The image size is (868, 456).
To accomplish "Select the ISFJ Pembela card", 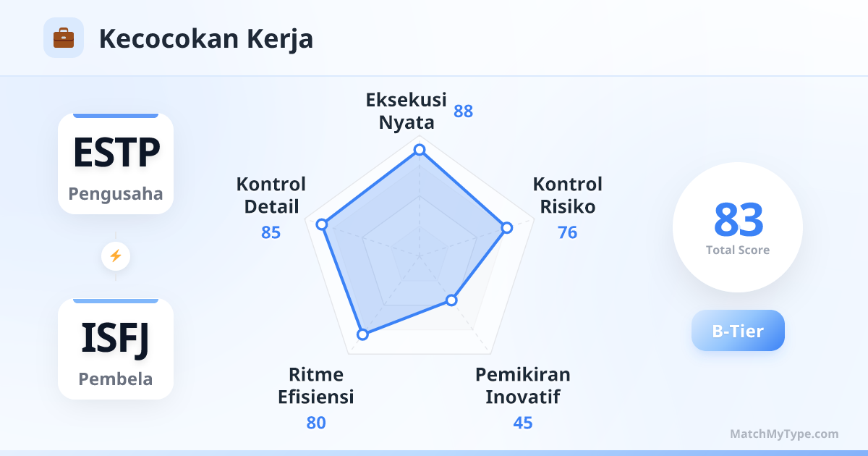I will 116,349.
